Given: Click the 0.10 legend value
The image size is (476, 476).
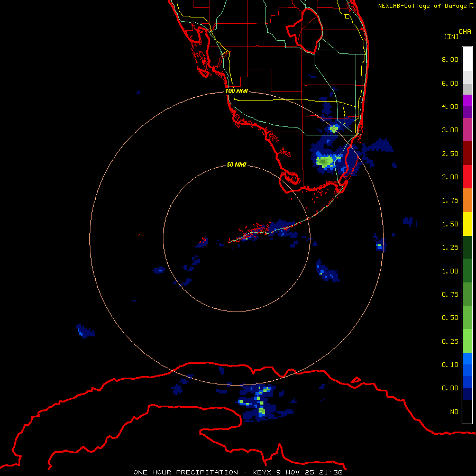Looking at the screenshot, I should coord(450,365).
